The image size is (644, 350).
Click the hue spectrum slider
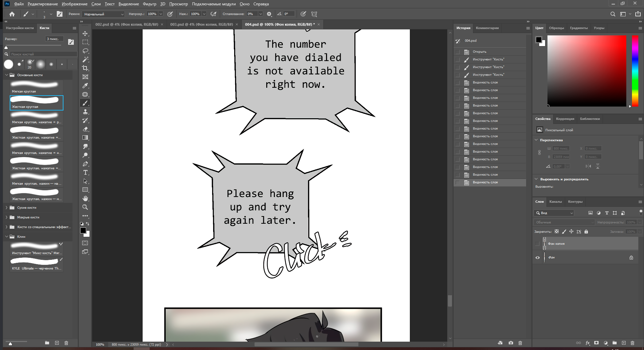click(635, 71)
